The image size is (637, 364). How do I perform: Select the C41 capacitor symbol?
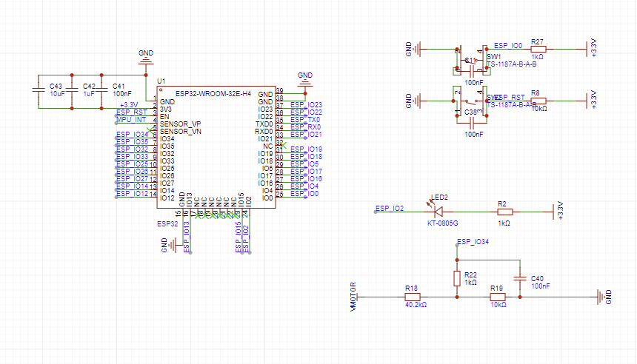pyautogui.click(x=101, y=92)
